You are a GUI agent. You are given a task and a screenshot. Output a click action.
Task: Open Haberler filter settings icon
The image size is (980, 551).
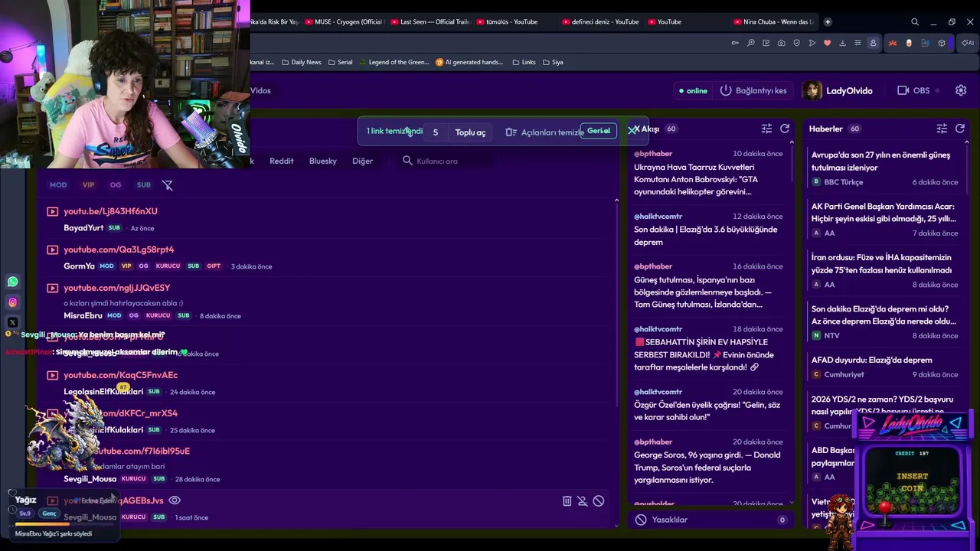(x=942, y=129)
